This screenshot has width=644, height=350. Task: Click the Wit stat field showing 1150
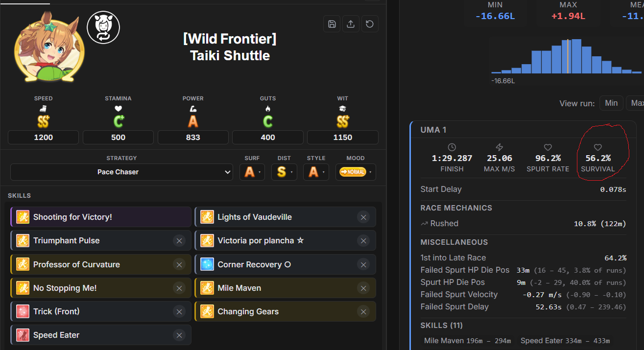pyautogui.click(x=343, y=137)
